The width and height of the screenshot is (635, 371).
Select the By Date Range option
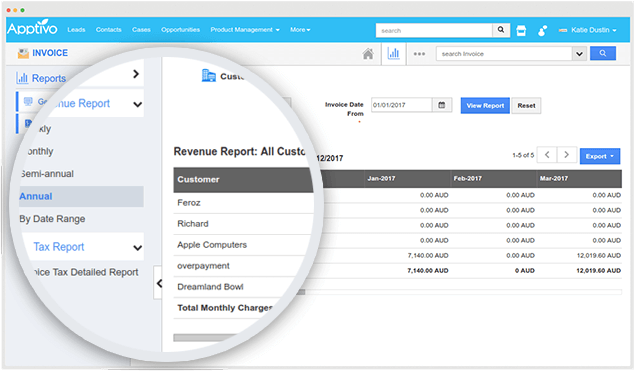(x=52, y=219)
